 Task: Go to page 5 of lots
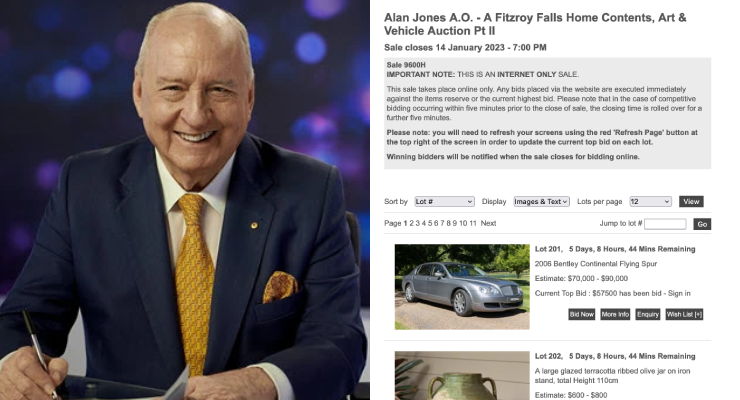click(430, 223)
